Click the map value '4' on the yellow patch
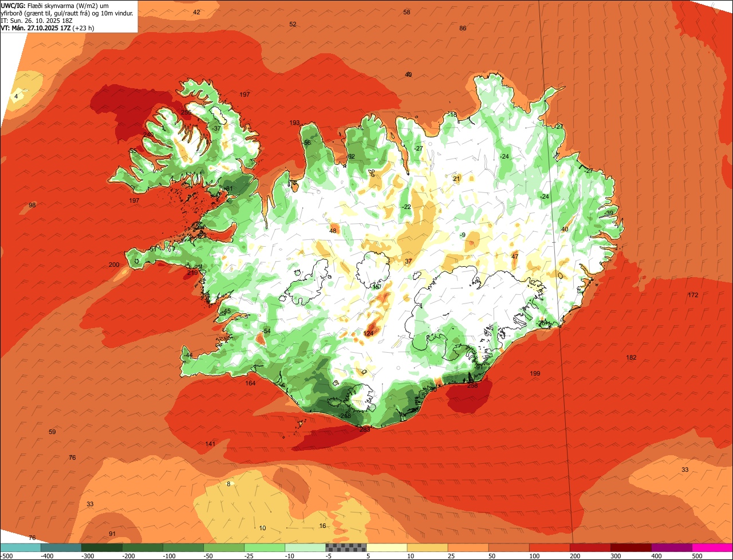This screenshot has width=733, height=560. point(16,96)
